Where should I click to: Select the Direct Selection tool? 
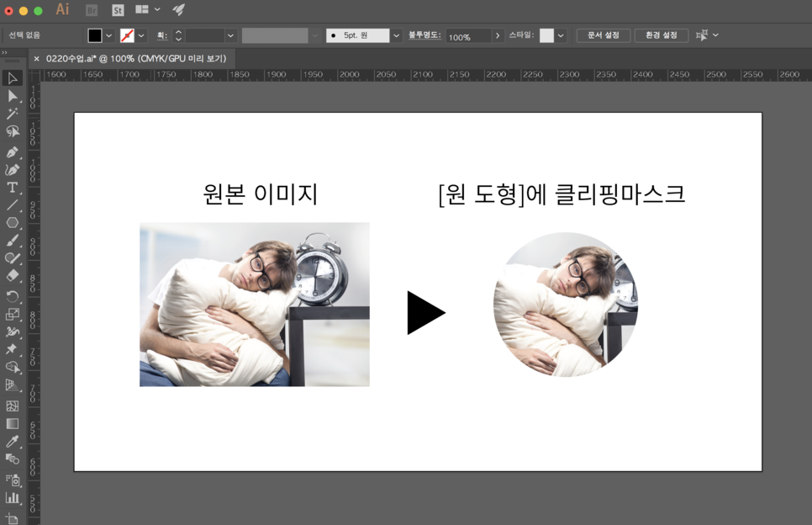[13, 97]
